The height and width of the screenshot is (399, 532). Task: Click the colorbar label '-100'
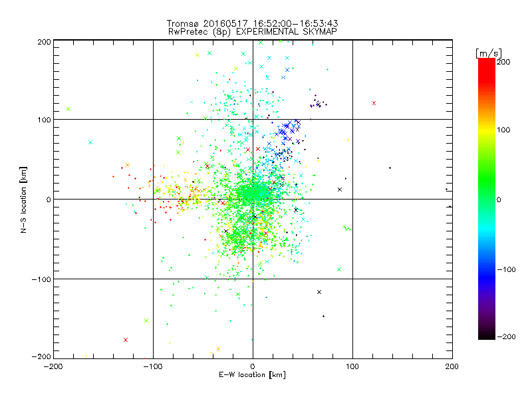(x=506, y=269)
